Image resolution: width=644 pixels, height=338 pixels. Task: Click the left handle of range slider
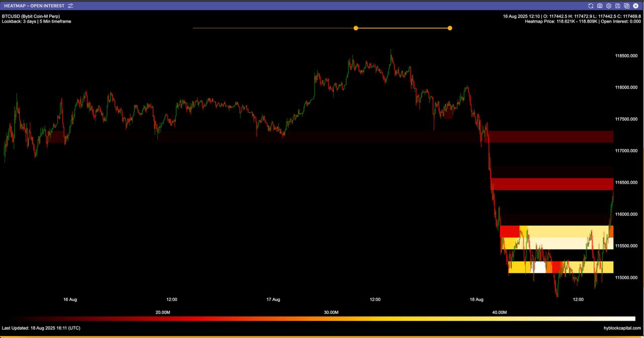point(356,28)
